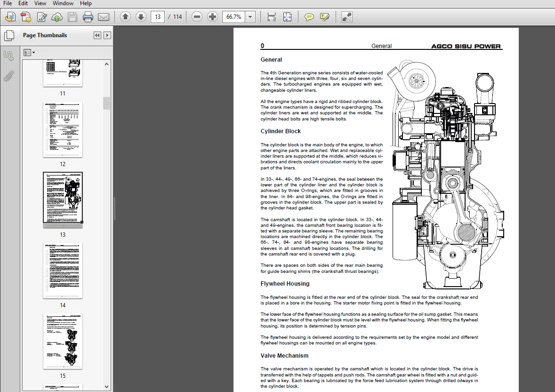Click the Fit width scrolling icon
The image size is (555, 392).
click(x=272, y=16)
